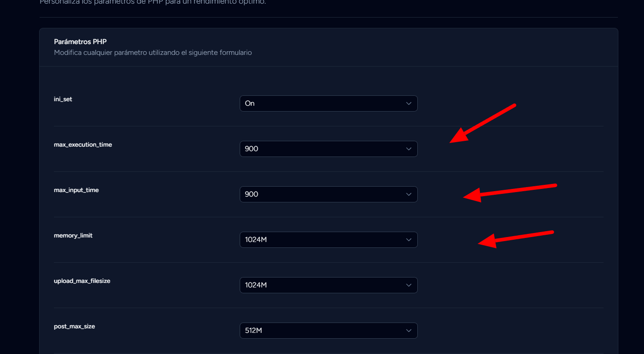Open the upload_max_filesize dropdown
The width and height of the screenshot is (644, 354).
[328, 285]
